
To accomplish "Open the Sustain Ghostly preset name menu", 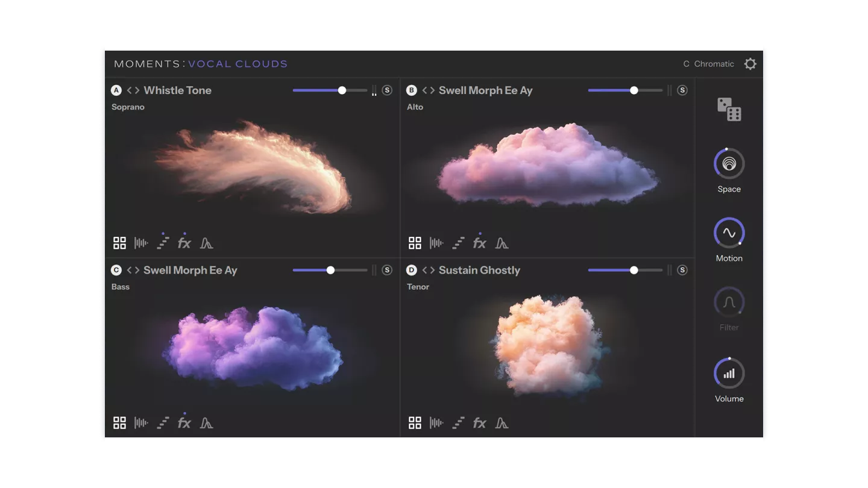I will 479,271.
